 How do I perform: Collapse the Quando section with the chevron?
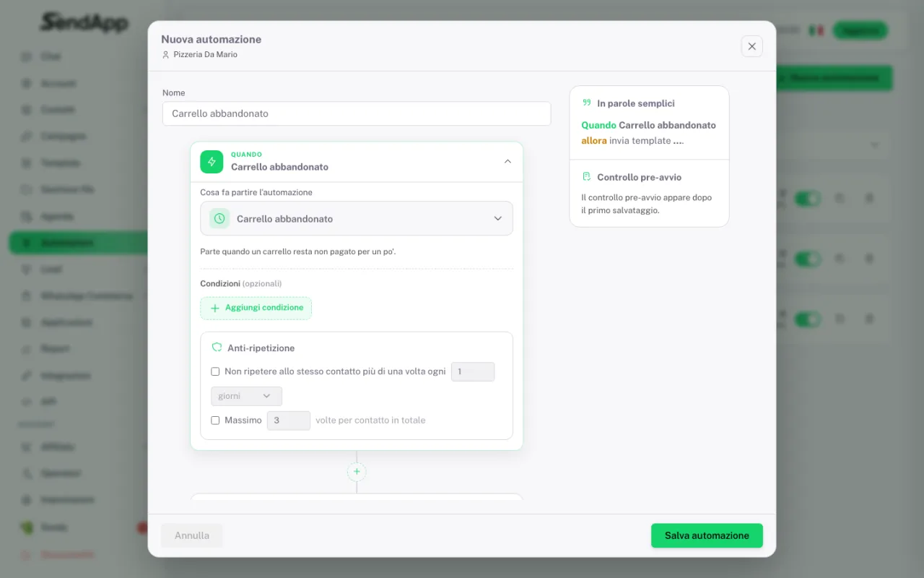(507, 161)
